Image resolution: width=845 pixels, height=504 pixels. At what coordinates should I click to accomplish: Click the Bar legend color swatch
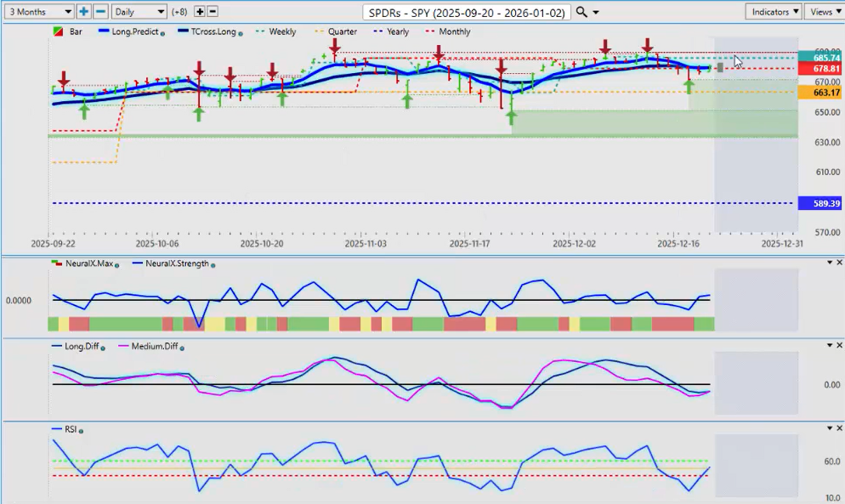pyautogui.click(x=57, y=31)
